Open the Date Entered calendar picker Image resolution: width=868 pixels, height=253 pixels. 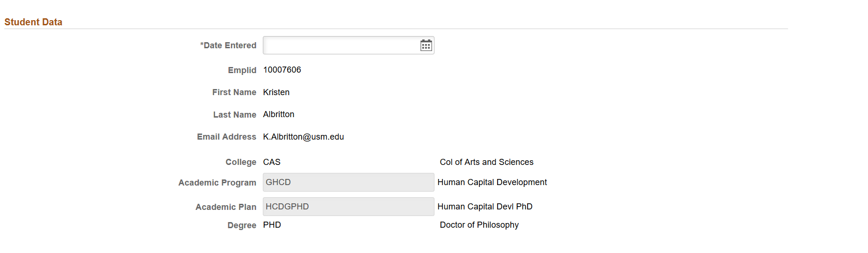[426, 45]
